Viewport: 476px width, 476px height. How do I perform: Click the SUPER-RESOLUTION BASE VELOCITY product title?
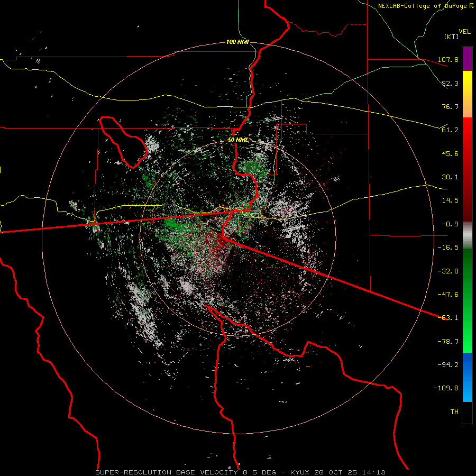click(167, 472)
